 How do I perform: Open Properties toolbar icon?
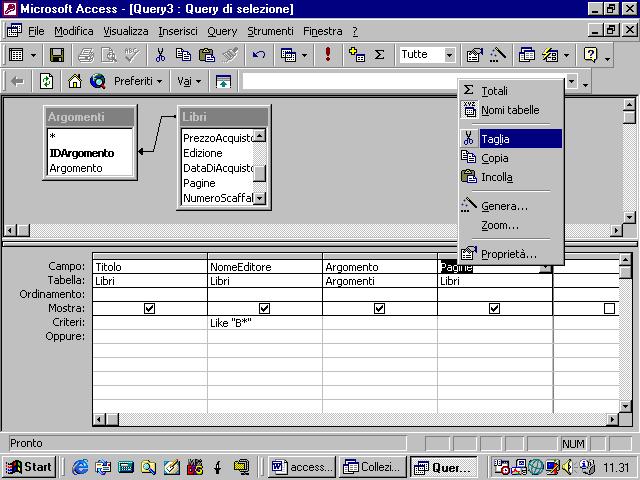tap(474, 55)
